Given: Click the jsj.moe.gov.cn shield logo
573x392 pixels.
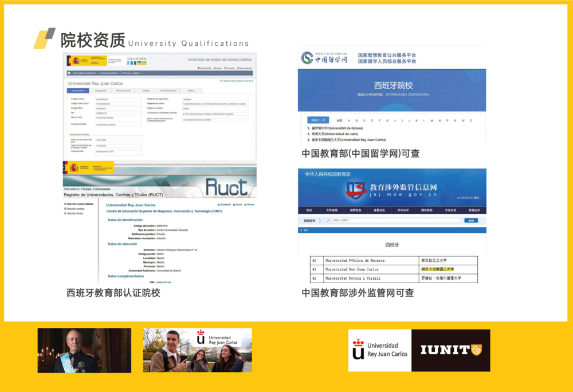Looking at the screenshot, I should pos(356,190).
